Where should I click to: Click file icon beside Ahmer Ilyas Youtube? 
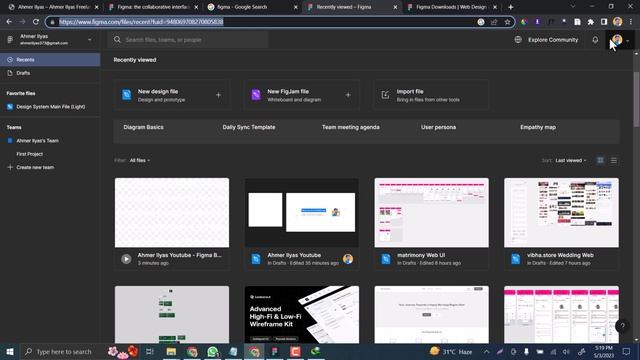256,259
